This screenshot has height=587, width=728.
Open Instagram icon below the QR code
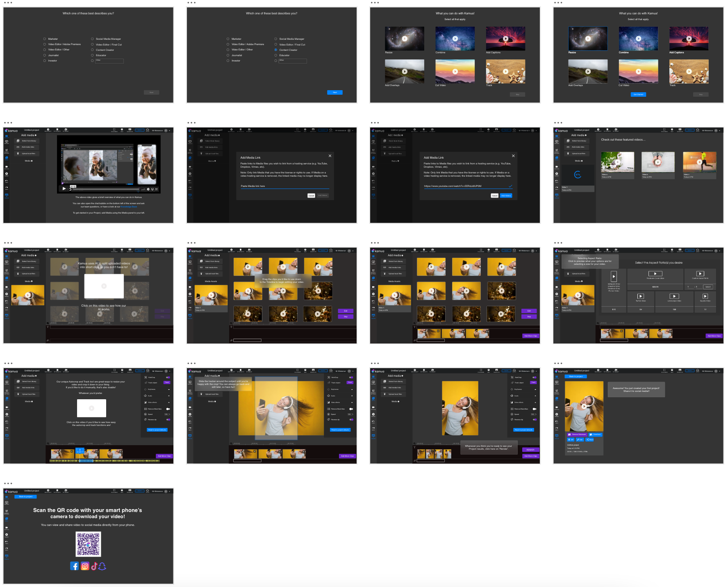pyautogui.click(x=85, y=566)
